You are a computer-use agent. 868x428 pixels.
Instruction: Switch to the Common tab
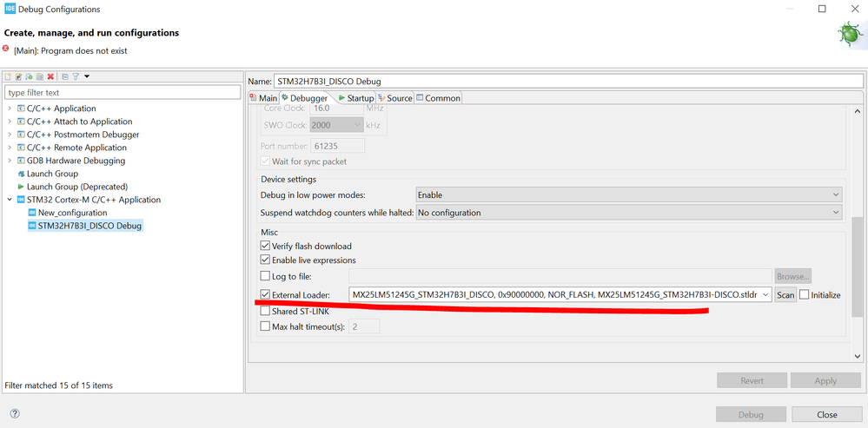438,98
